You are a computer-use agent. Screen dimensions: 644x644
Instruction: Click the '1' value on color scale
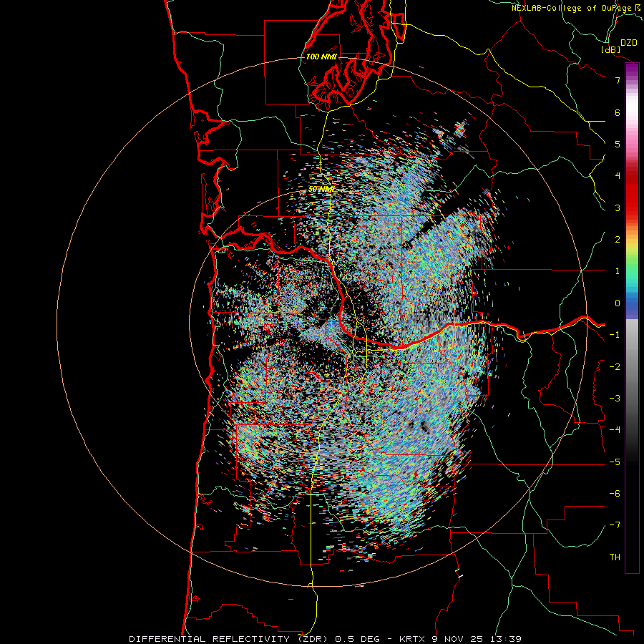(618, 271)
